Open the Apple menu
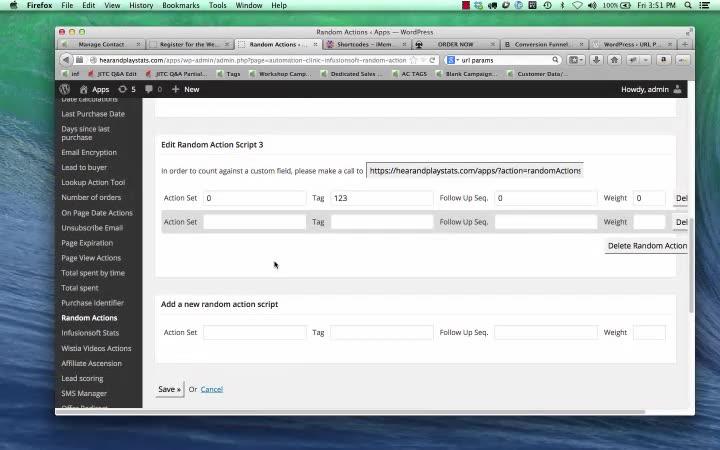The image size is (720, 450). (14, 6)
